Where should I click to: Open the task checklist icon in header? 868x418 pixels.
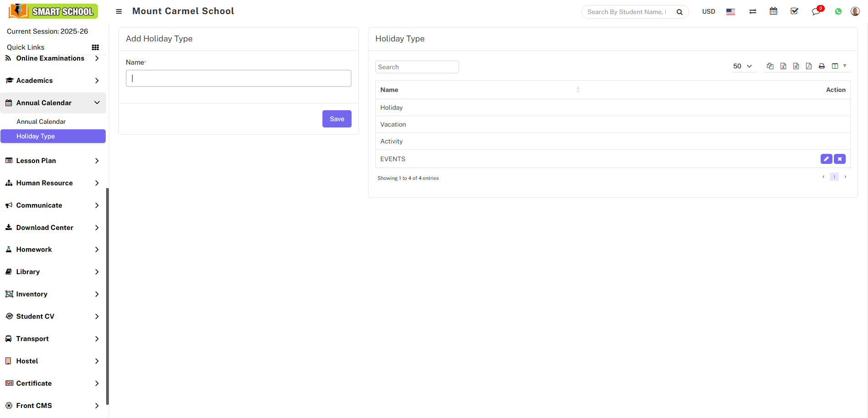tap(794, 11)
